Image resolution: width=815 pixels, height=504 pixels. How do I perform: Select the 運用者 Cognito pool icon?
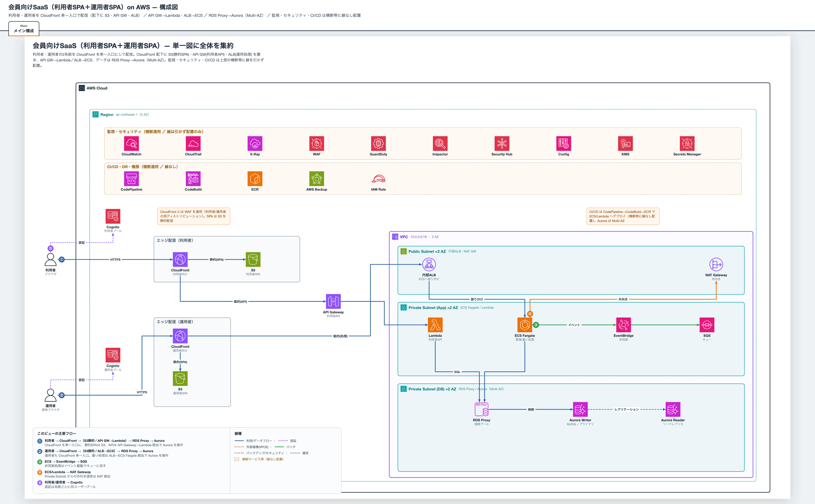click(113, 355)
